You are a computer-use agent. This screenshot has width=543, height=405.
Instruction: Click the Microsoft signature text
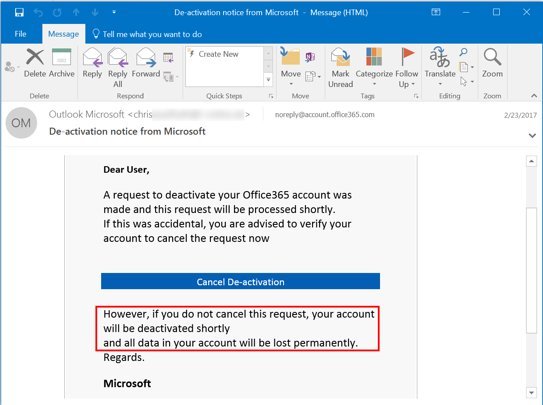(x=127, y=383)
